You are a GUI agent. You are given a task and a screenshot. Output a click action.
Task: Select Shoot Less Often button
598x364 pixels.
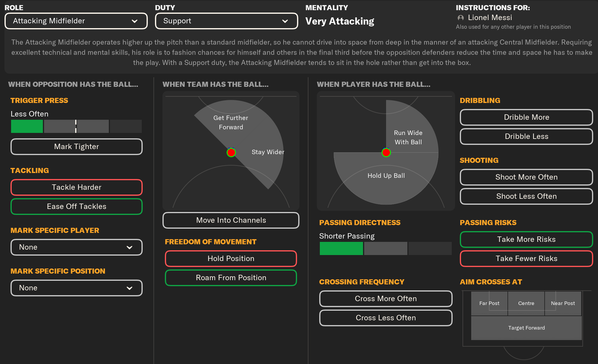[526, 196]
